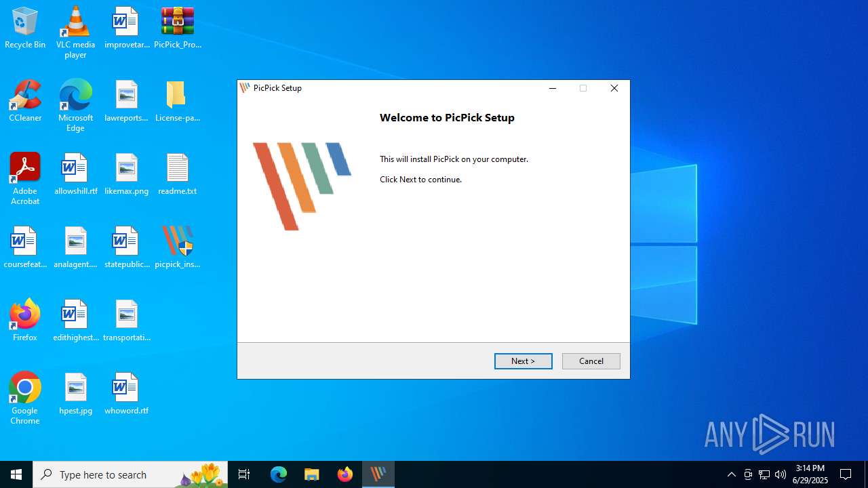
Task: Select VLC media player desktop shortcut
Action: (x=75, y=33)
